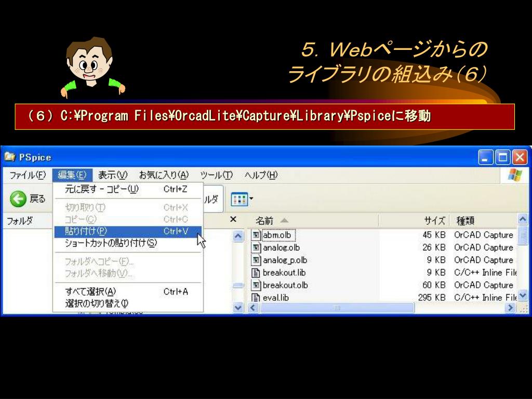Choose ショートカットの貼り付け(S) entry
This screenshot has width=532, height=399.
(x=128, y=243)
